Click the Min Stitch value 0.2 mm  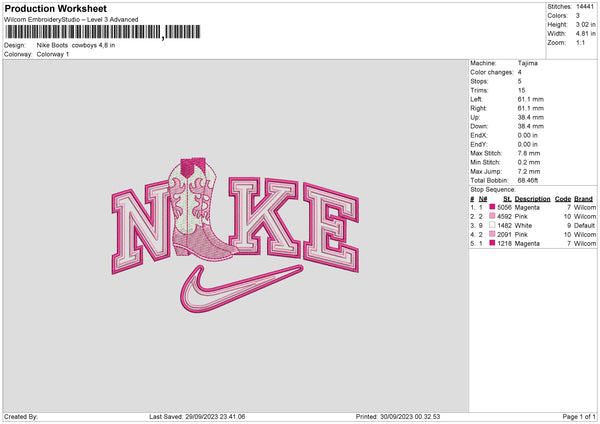point(529,162)
